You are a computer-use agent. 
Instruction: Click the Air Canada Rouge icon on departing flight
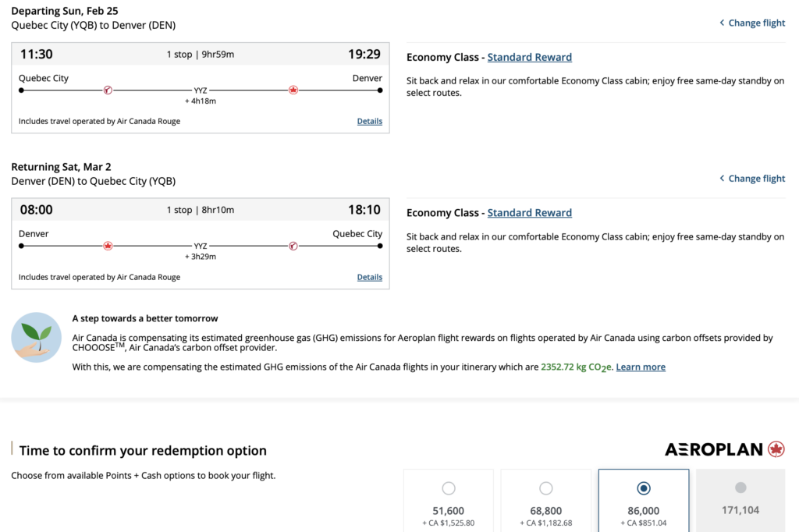[108, 90]
